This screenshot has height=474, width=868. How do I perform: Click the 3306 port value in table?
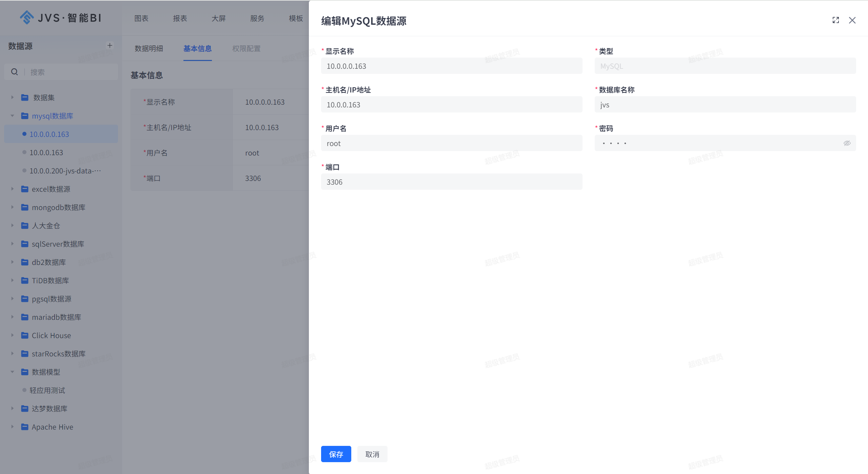pyautogui.click(x=253, y=178)
